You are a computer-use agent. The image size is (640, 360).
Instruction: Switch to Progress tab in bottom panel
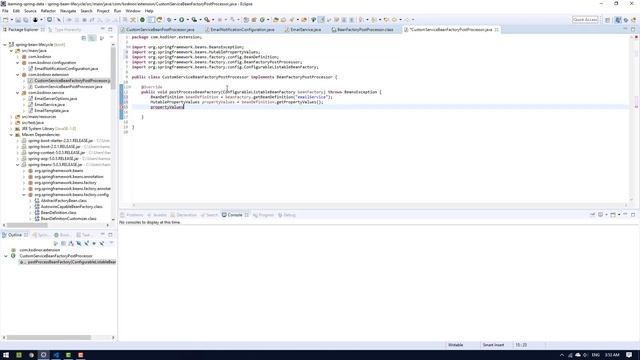point(263,215)
